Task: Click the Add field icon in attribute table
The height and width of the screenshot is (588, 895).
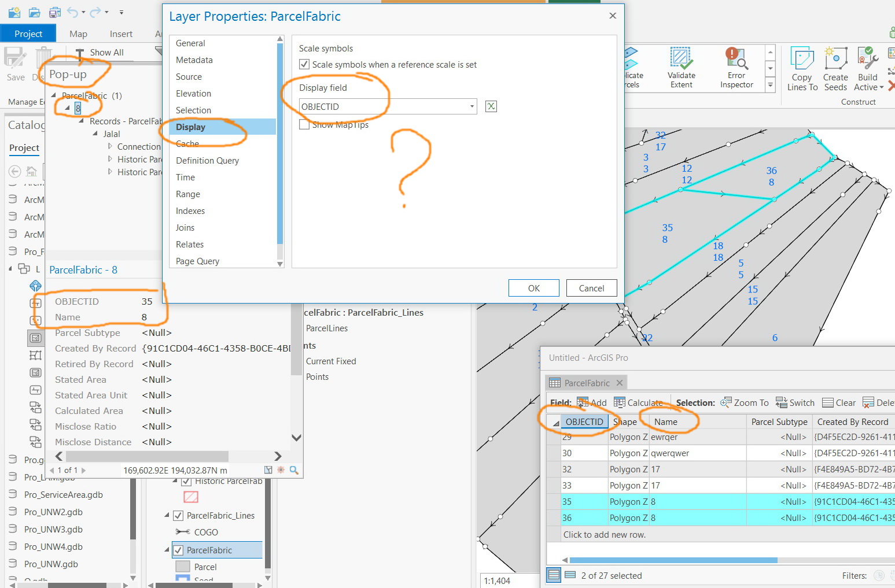Action: pyautogui.click(x=582, y=402)
